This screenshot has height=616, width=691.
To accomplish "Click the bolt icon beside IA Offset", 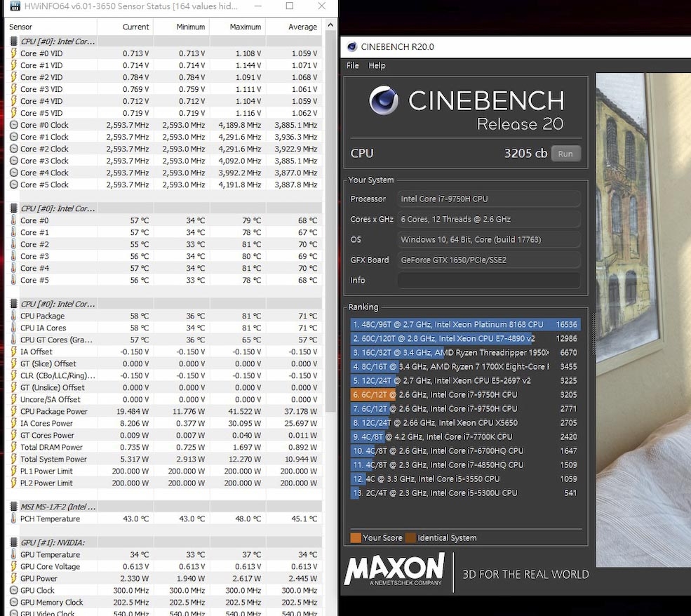I will 13,351.
